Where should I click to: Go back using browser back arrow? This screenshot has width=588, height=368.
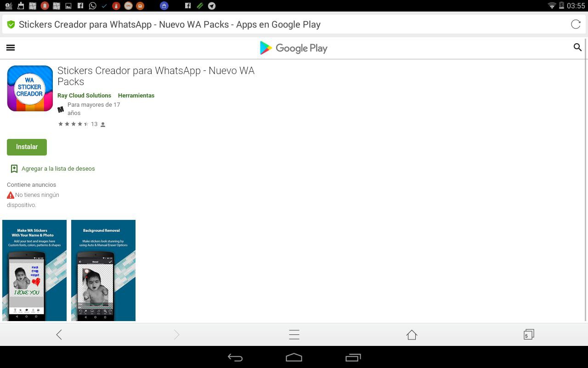pos(59,334)
